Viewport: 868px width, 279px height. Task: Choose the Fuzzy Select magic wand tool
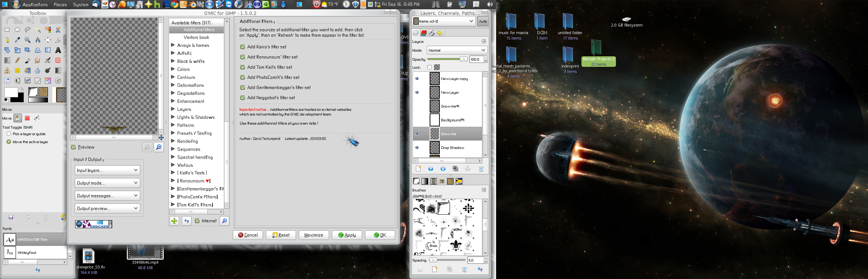point(38,30)
